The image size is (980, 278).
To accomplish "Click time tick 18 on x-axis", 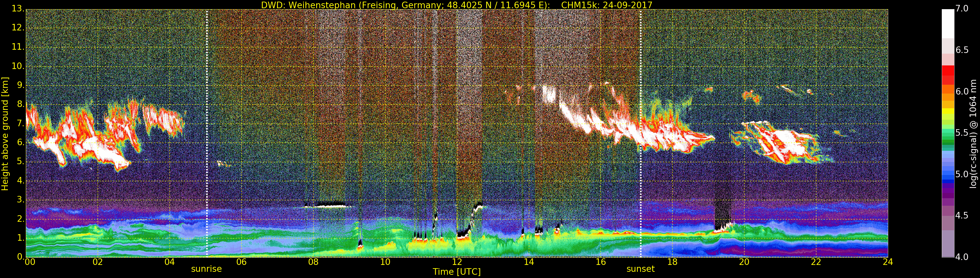I will (673, 262).
